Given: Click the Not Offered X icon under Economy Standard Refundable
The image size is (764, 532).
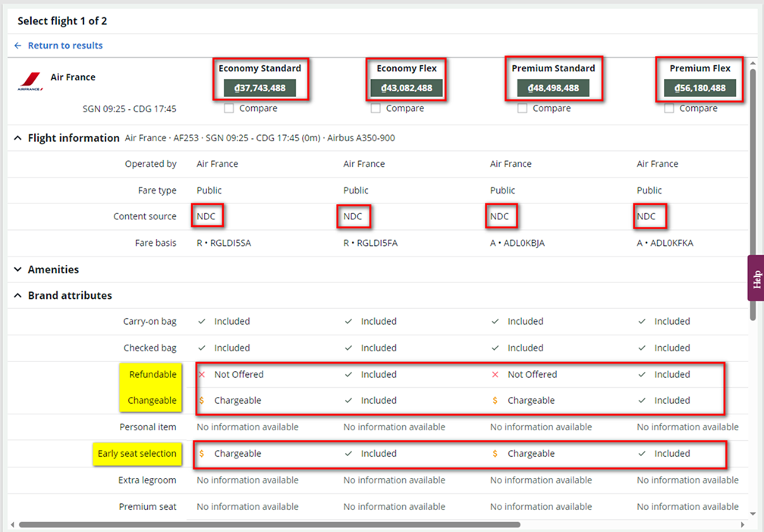Looking at the screenshot, I should (202, 375).
